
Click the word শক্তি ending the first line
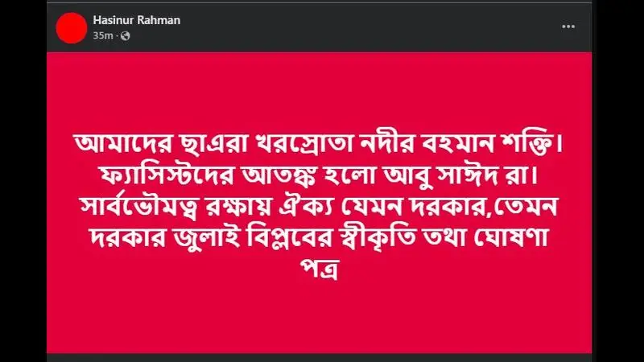(x=532, y=144)
